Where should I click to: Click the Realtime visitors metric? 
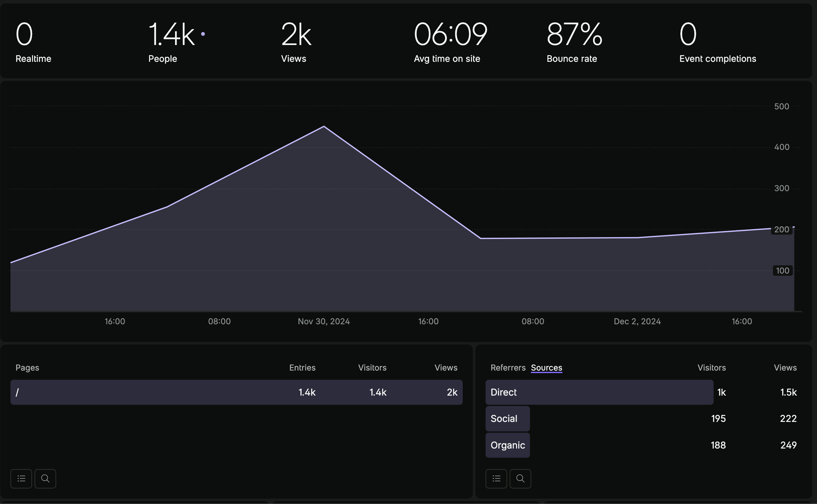(x=25, y=35)
